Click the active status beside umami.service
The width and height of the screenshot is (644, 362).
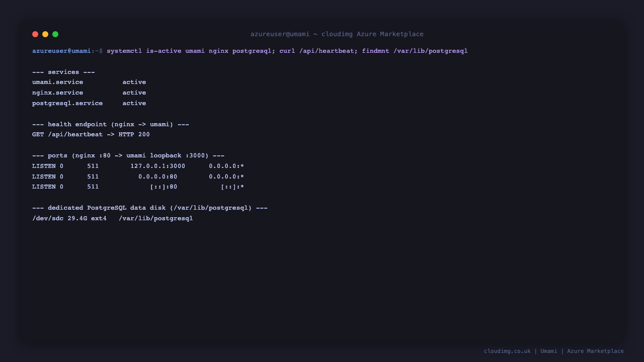(134, 82)
